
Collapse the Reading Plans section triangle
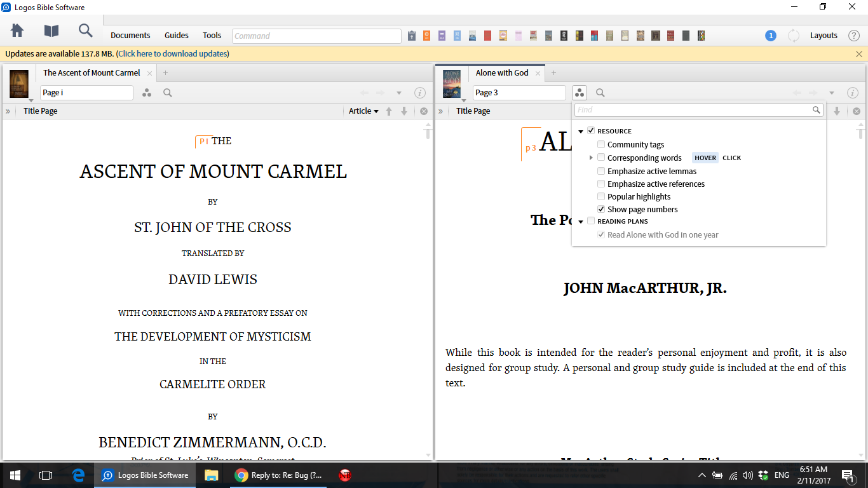click(581, 222)
